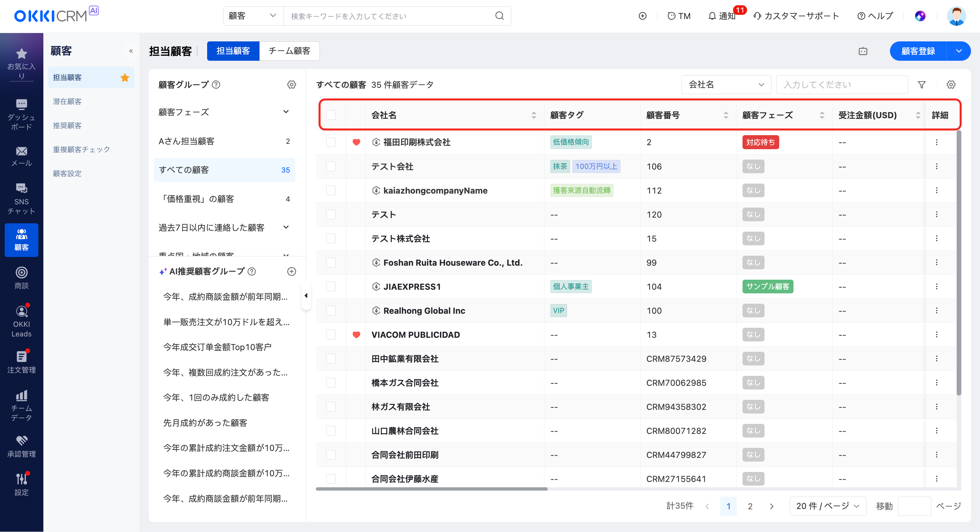The image size is (980, 532).
Task: Tick the checkbox for テスト会社 row
Action: click(331, 166)
